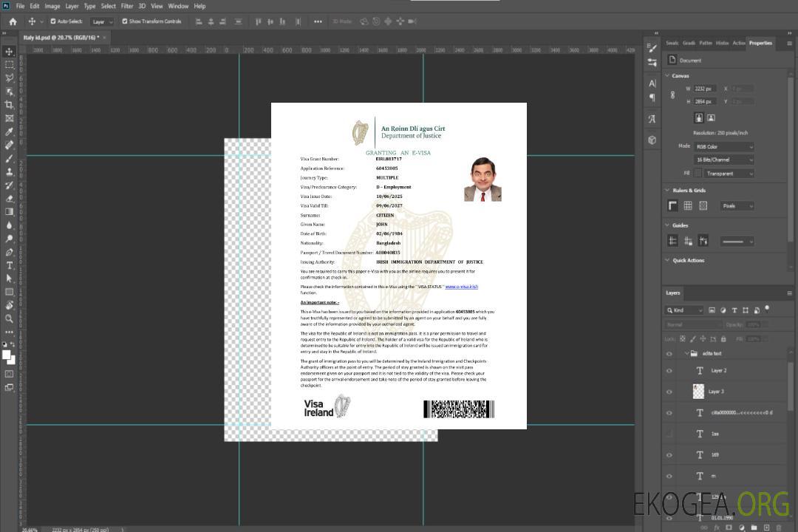Open the layer filter Kind dropdown
798x532 pixels.
[x=684, y=310]
